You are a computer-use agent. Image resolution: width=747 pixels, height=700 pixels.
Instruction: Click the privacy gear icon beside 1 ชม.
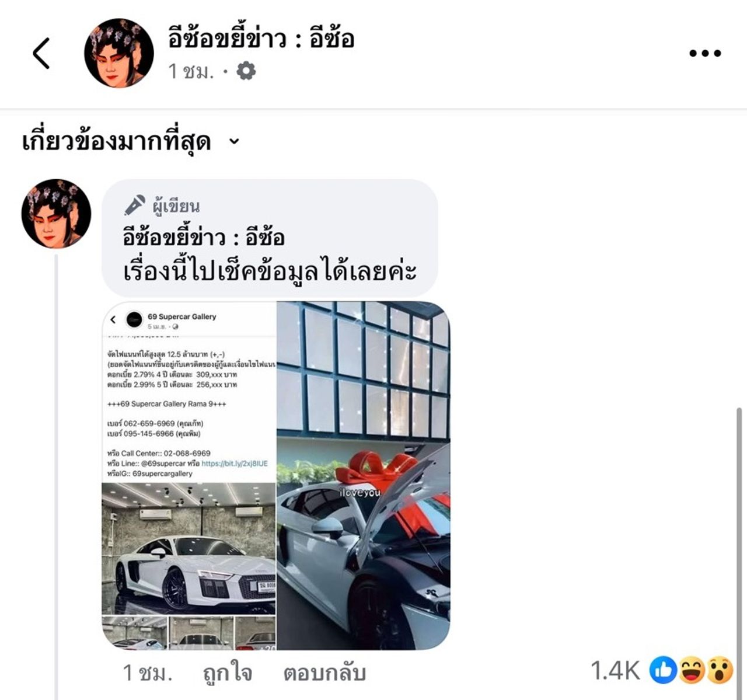click(246, 71)
